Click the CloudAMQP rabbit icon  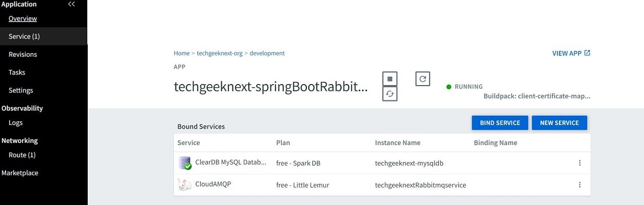click(185, 184)
